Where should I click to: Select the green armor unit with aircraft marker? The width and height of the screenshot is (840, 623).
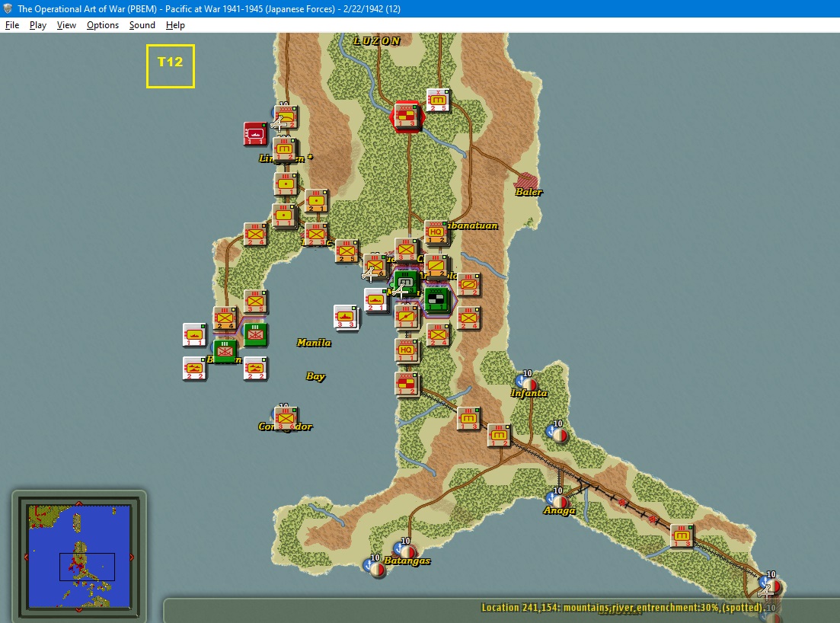(x=406, y=283)
